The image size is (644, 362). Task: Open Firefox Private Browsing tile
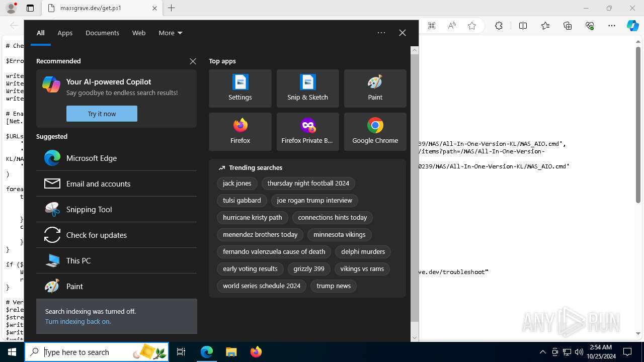coord(307,132)
